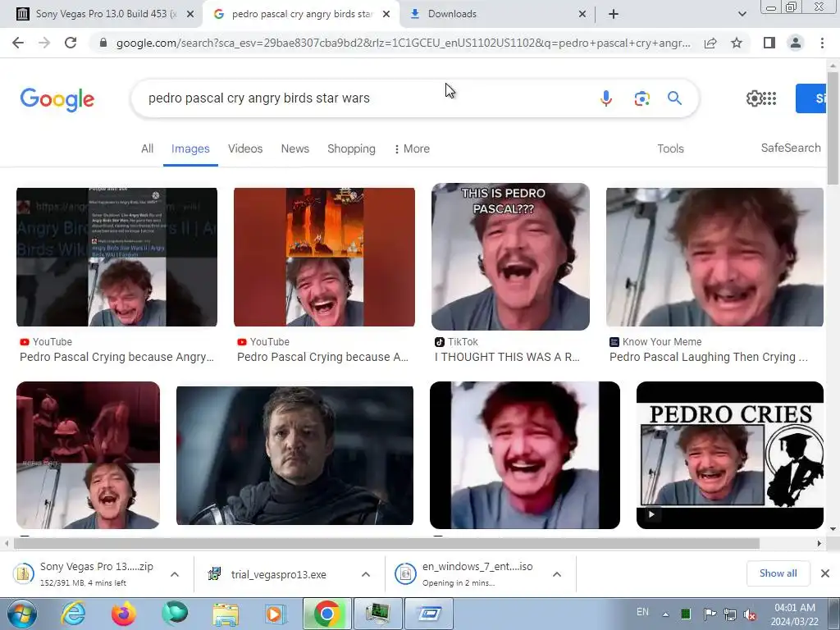This screenshot has width=840, height=630.
Task: Click the browser forward arrow
Action: click(44, 43)
